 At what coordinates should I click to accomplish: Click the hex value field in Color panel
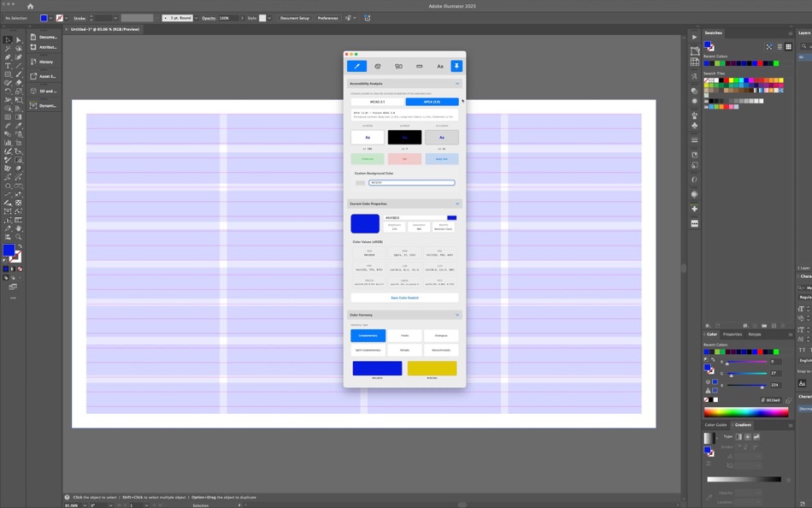[774, 400]
